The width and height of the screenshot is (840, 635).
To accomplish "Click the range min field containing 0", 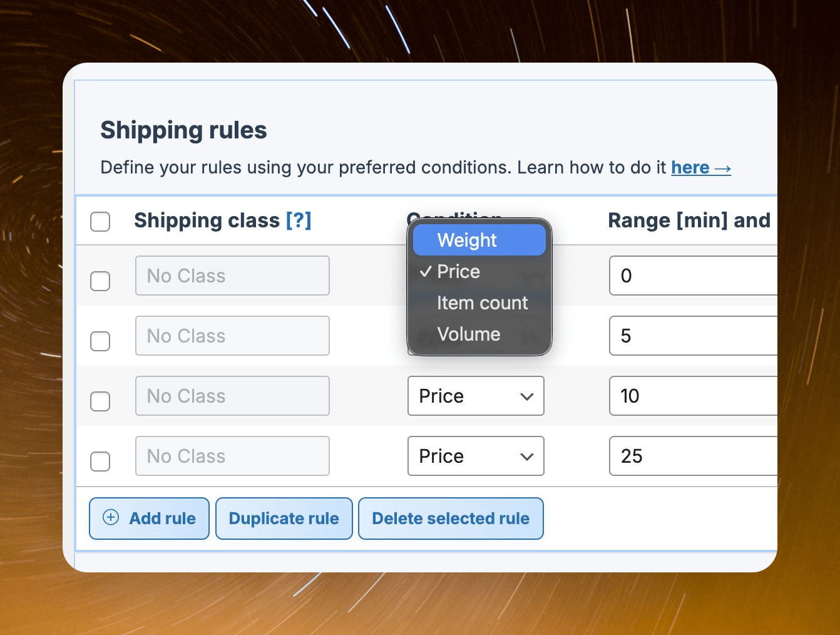I will 693,276.
